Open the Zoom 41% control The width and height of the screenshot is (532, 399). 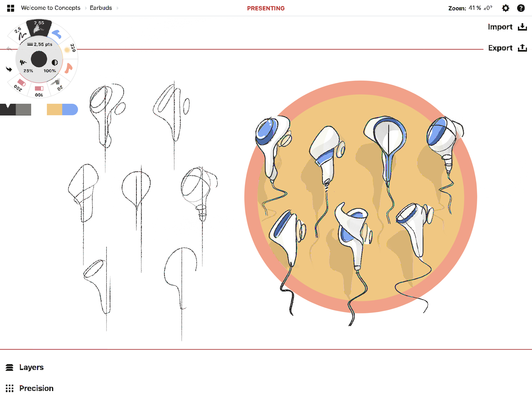[470, 8]
